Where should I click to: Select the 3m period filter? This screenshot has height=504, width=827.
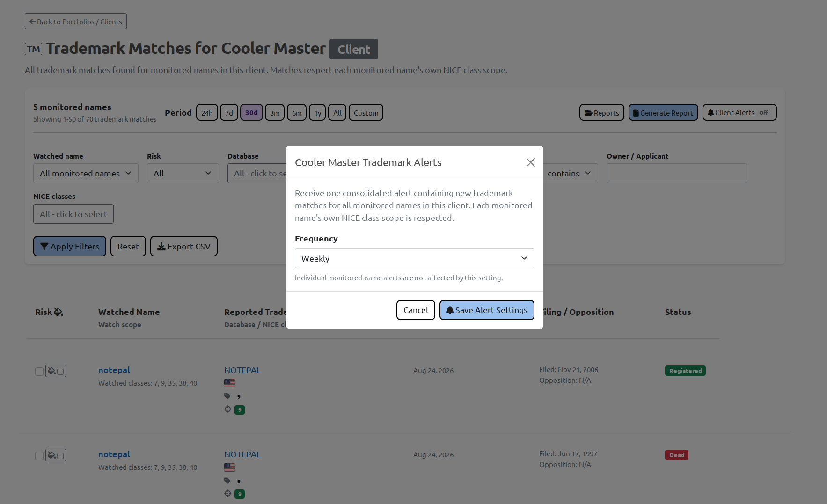click(x=275, y=112)
